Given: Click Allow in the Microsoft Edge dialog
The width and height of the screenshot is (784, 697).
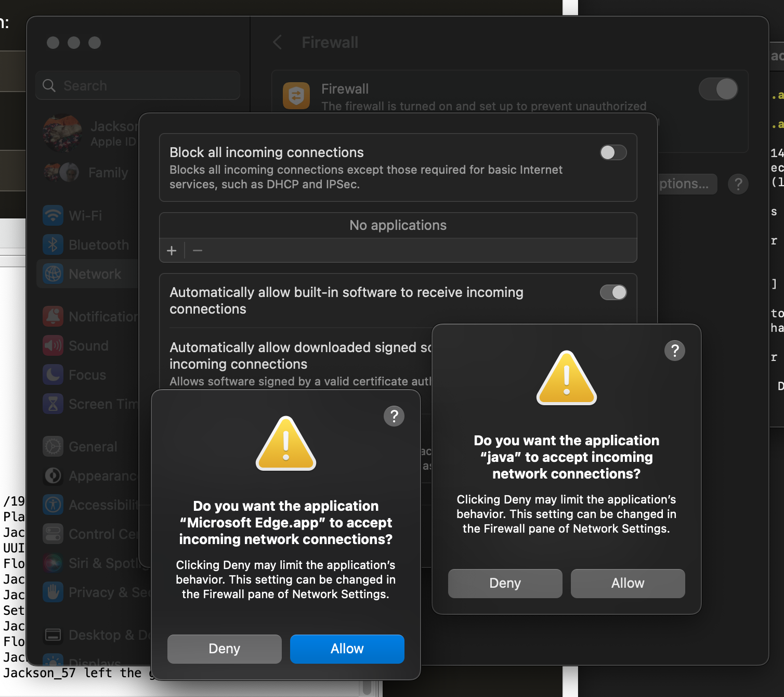Looking at the screenshot, I should pyautogui.click(x=347, y=649).
